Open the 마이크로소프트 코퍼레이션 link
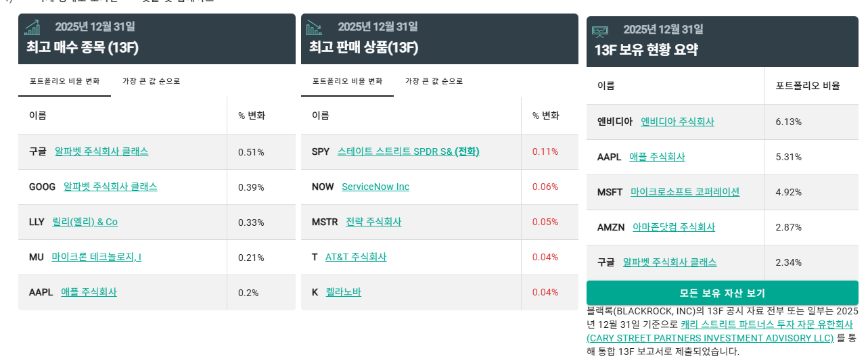The width and height of the screenshot is (868, 359). click(x=685, y=192)
